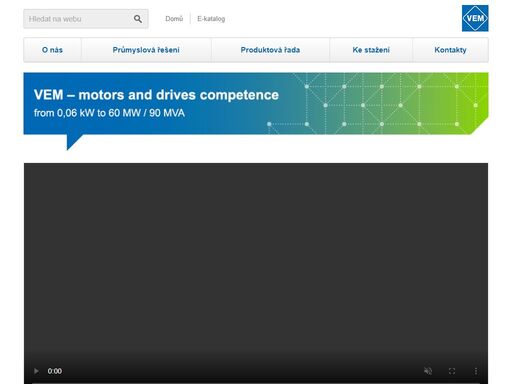Start the video with the play button
This screenshot has width=512, height=384.
pos(36,371)
